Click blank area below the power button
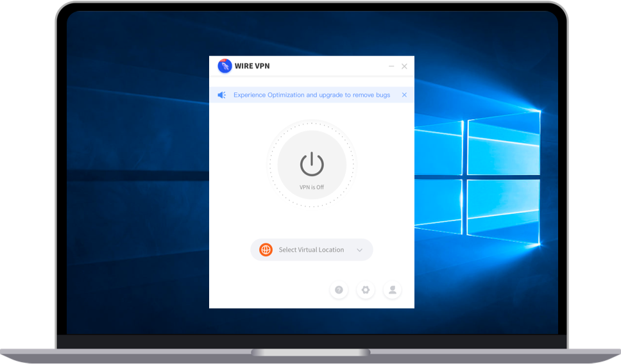 [312, 221]
